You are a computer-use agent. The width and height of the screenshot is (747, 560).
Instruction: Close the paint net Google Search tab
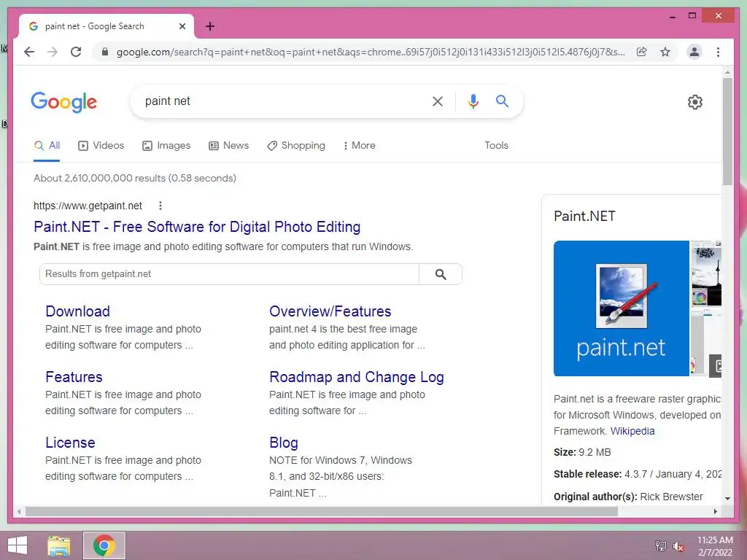pyautogui.click(x=182, y=26)
